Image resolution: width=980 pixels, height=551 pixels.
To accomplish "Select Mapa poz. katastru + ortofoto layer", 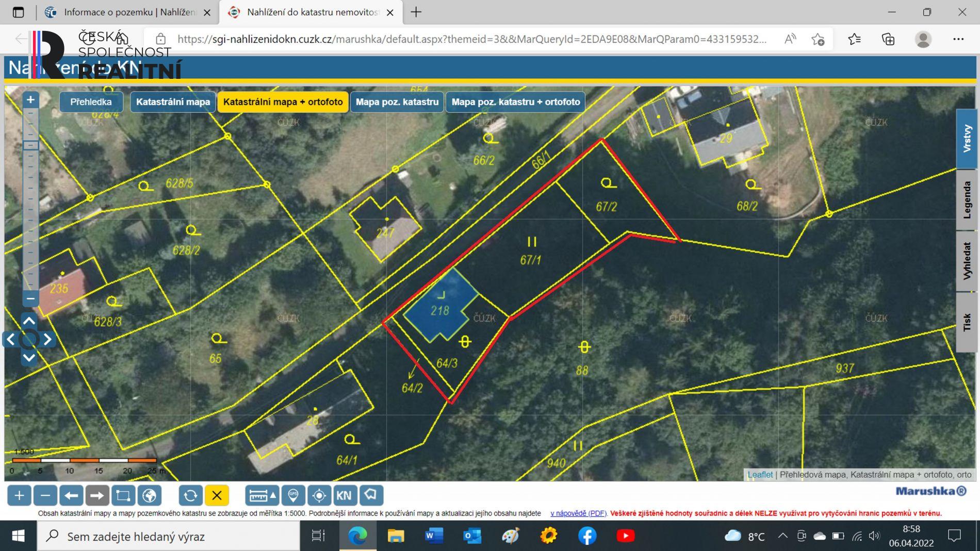I will click(516, 102).
